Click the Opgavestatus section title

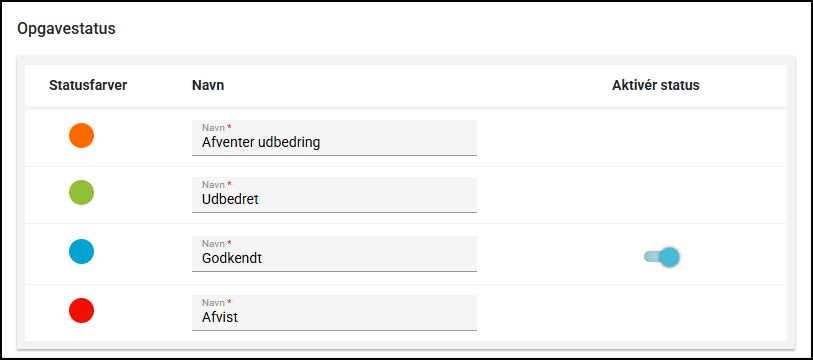pos(66,29)
